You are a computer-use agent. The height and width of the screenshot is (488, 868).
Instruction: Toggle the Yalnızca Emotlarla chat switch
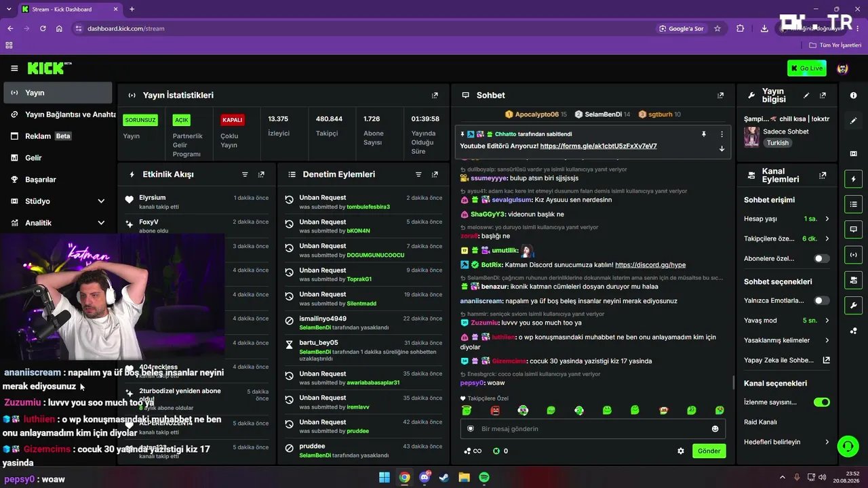822,300
